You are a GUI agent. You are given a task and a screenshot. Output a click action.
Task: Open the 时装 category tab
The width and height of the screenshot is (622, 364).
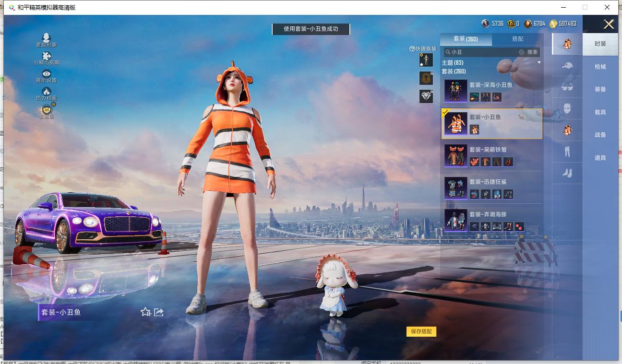[600, 44]
